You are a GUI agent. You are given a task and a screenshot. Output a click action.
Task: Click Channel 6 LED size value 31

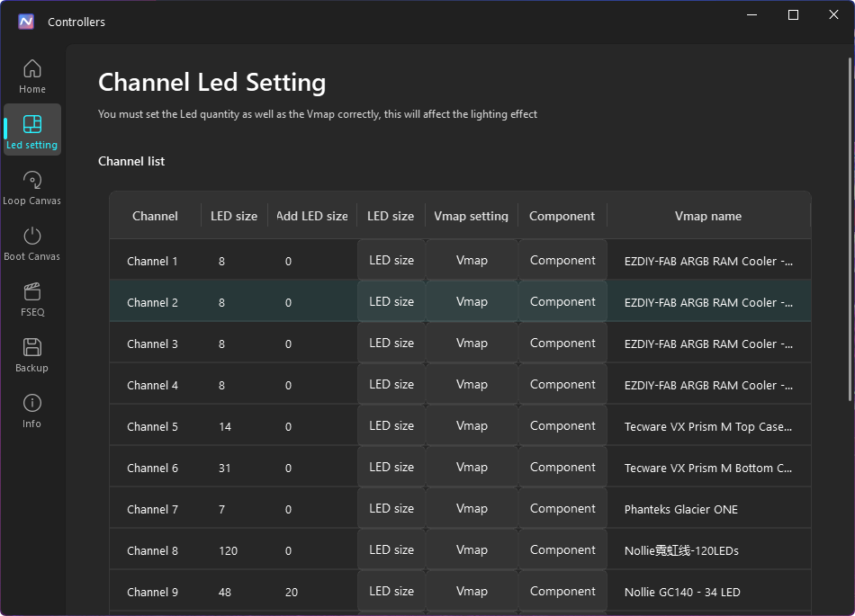point(225,469)
